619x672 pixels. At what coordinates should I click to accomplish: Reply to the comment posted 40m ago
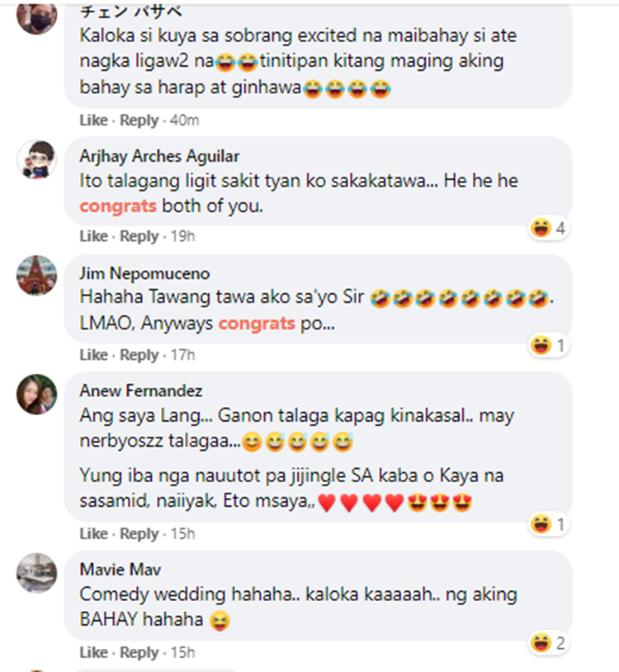[x=139, y=121]
